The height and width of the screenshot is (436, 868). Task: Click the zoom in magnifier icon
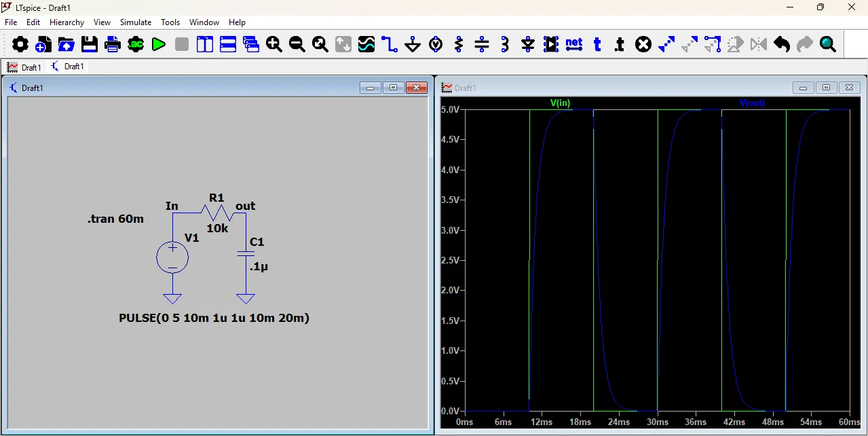[274, 45]
